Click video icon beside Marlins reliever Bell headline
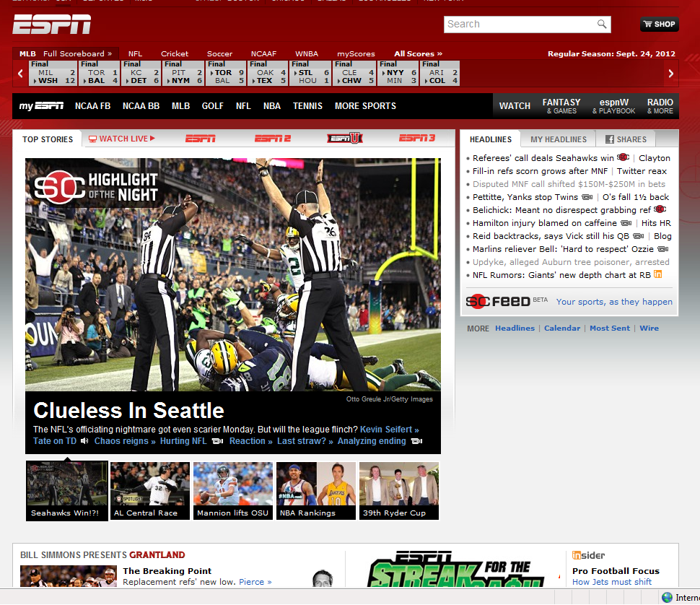700x605 pixels. coord(663,248)
